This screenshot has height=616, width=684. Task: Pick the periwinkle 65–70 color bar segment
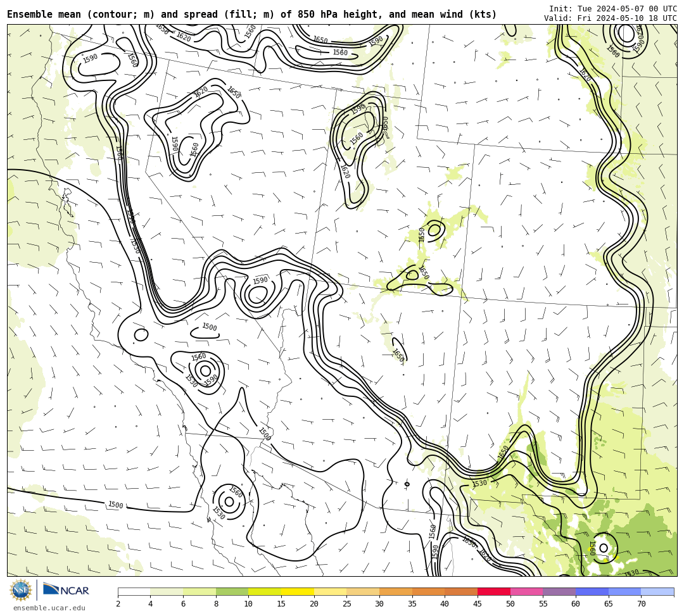(x=624, y=591)
